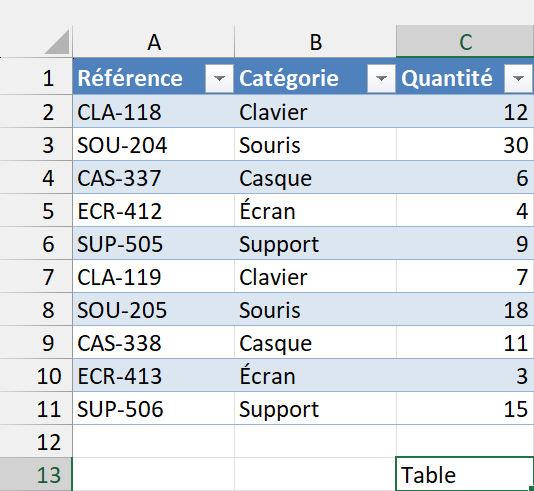Select quantity cell with value 18
The width and height of the screenshot is (534, 491).
tap(465, 310)
